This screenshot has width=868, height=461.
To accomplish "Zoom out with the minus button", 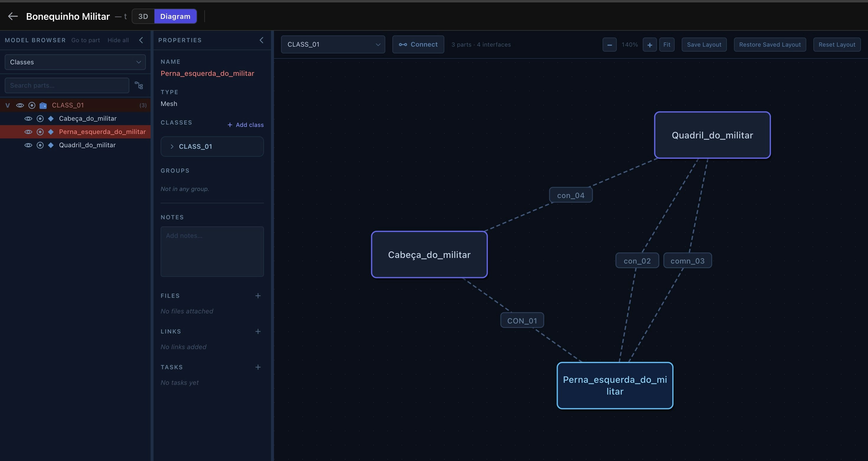I will (x=610, y=45).
